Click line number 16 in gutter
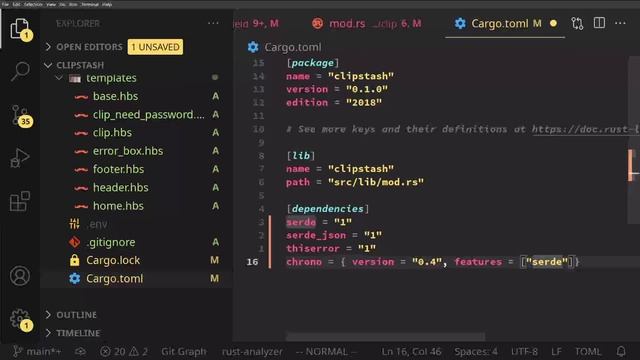 pos(252,262)
